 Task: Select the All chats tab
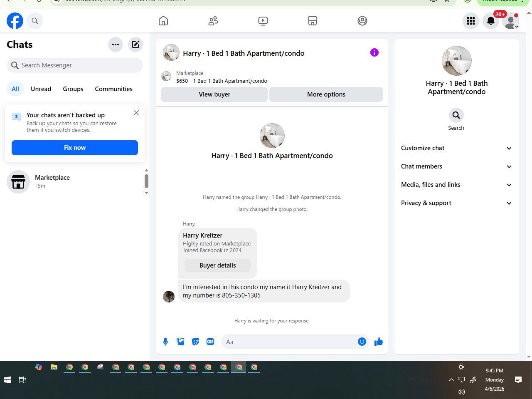pos(15,89)
